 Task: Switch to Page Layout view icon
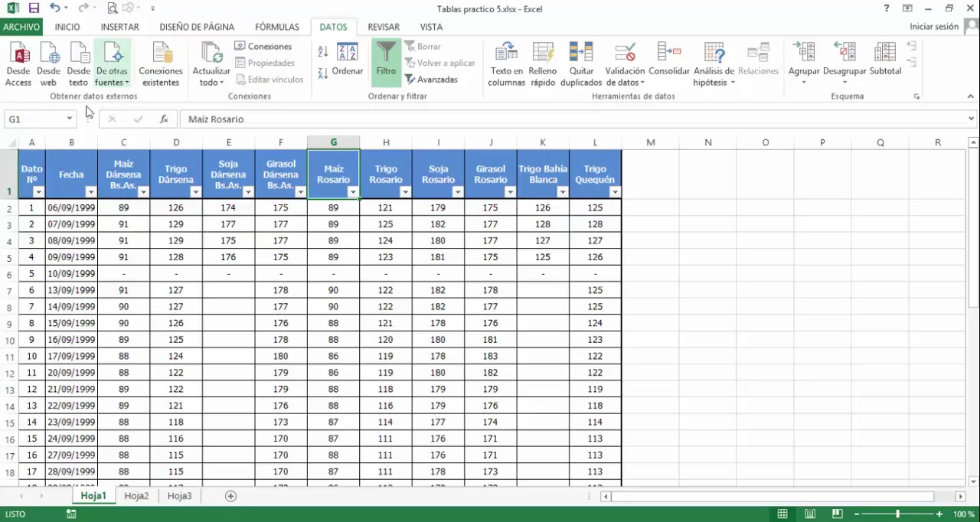point(810,514)
